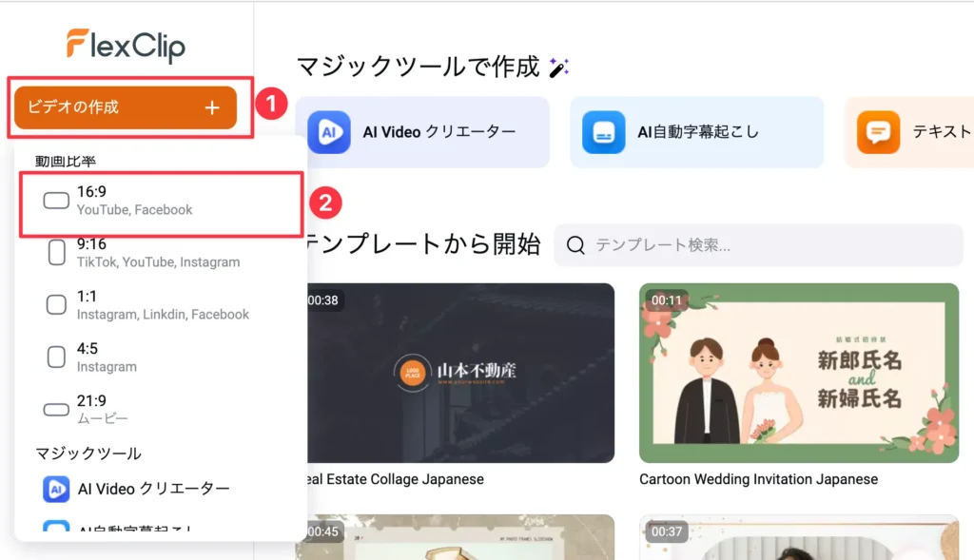Open the ビデオの作成 dropdown
974x560 pixels.
[124, 107]
